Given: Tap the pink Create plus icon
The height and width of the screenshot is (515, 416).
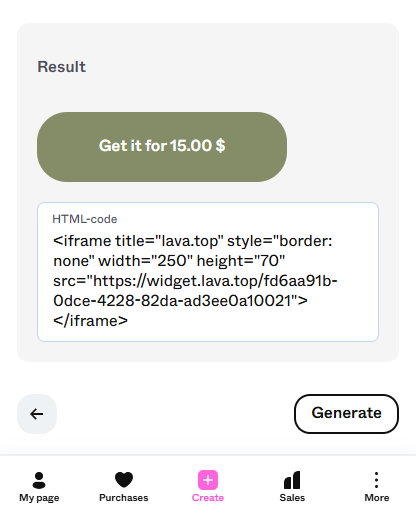Looking at the screenshot, I should [208, 480].
